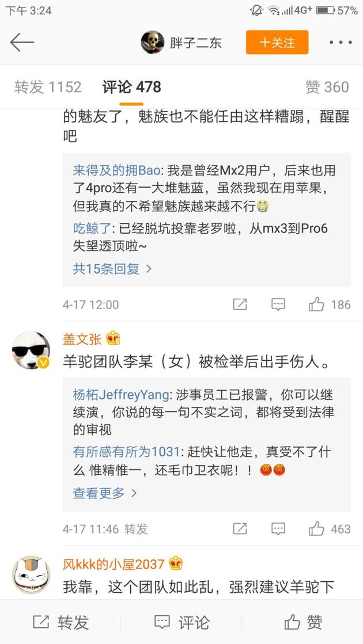
Task: Expand 共15条回复 replies
Action: point(112,269)
